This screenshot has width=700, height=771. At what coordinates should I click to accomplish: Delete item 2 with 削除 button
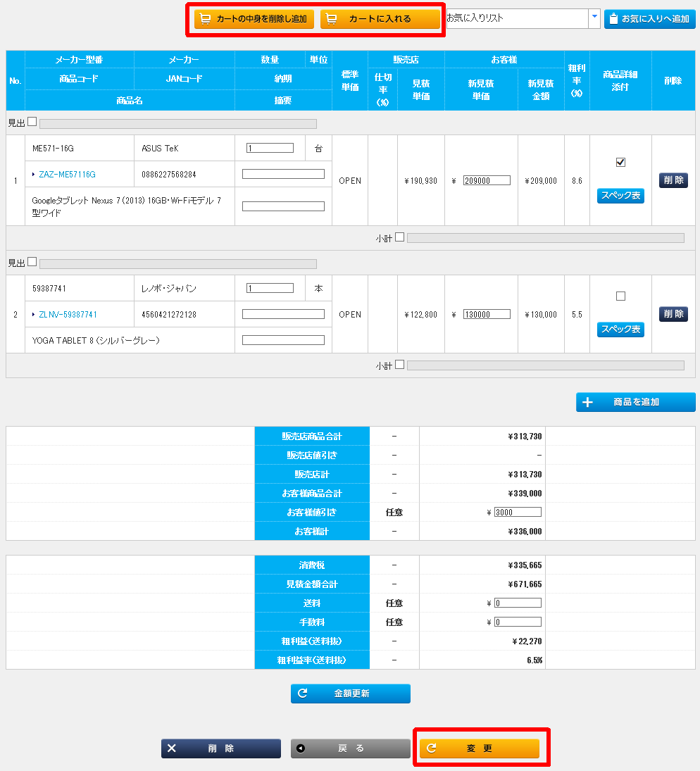673,314
